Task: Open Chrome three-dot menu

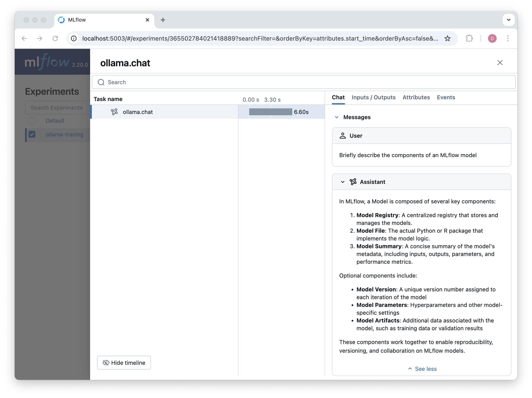Action: click(x=507, y=38)
